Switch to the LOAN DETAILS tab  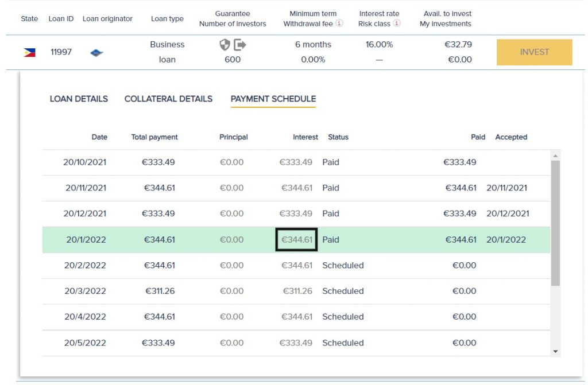pos(79,99)
